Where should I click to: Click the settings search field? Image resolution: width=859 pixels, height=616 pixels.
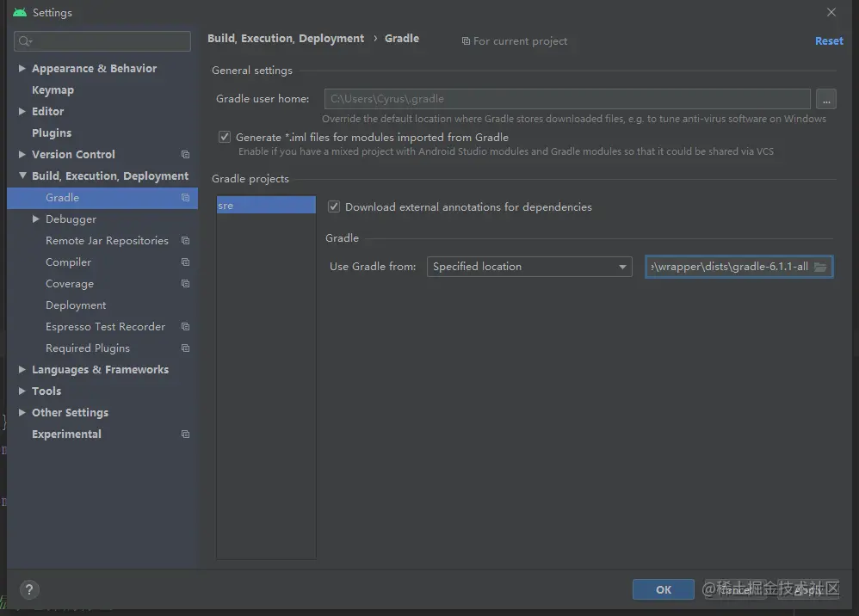coord(102,41)
